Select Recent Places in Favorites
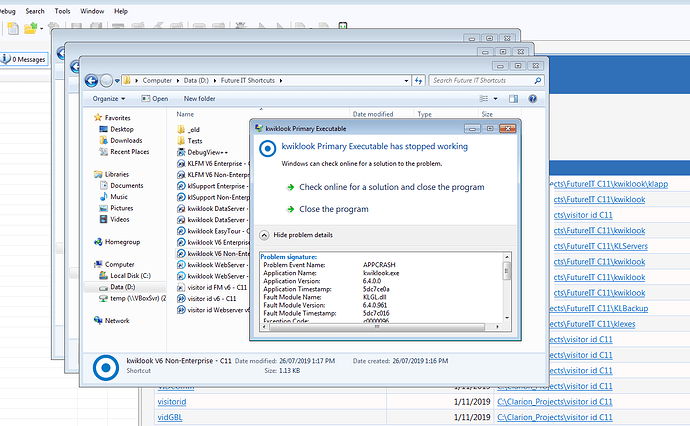The width and height of the screenshot is (690, 426). coord(129,152)
